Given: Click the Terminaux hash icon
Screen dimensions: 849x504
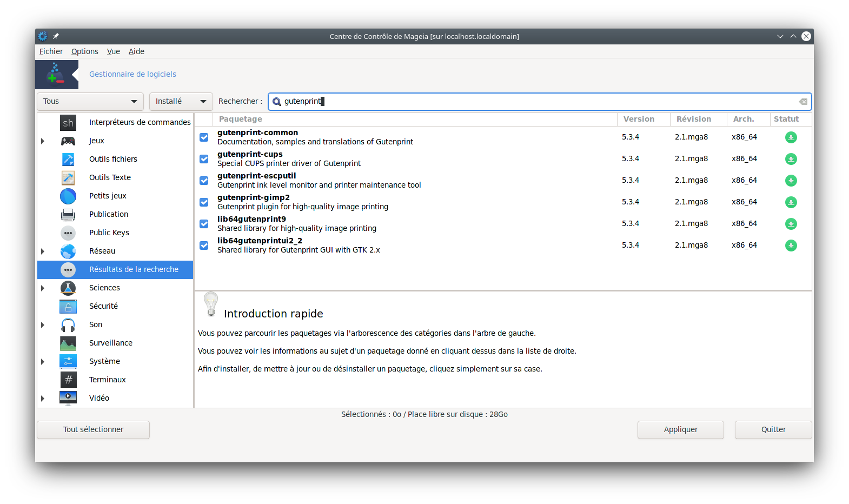Looking at the screenshot, I should pyautogui.click(x=68, y=380).
